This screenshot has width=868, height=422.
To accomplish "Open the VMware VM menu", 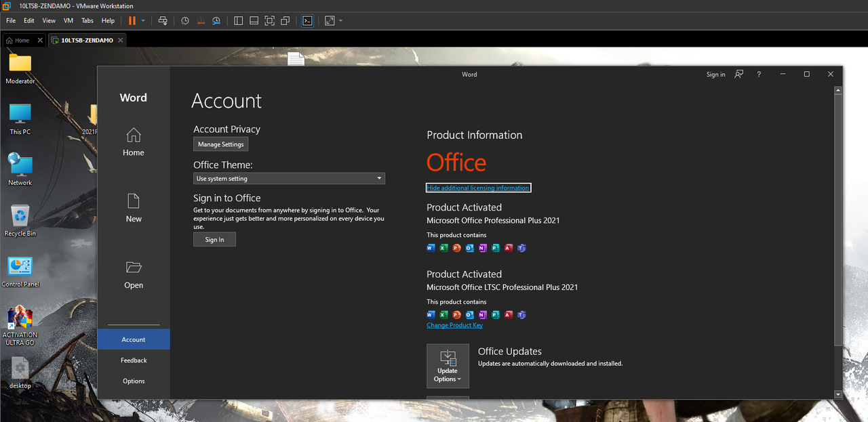I will click(x=68, y=21).
